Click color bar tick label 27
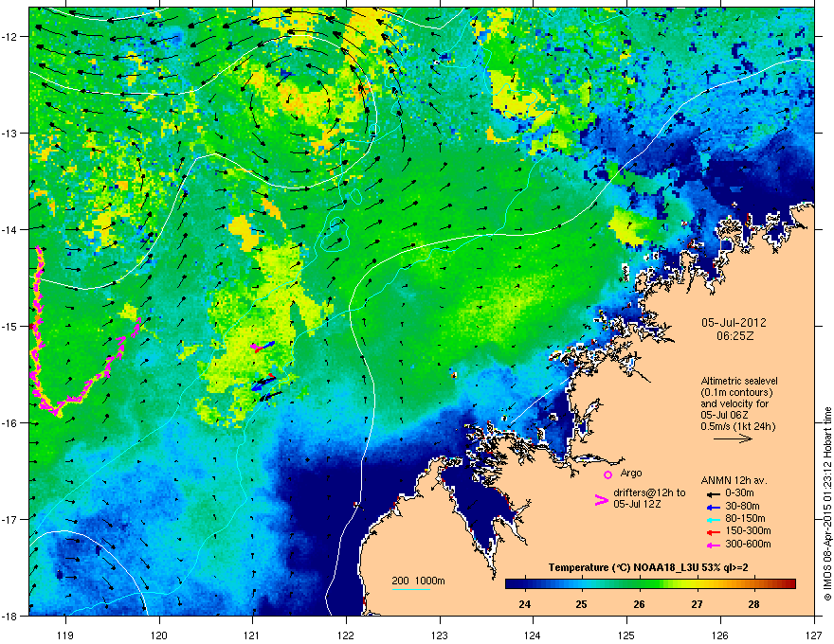The image size is (834, 644). coord(697,604)
